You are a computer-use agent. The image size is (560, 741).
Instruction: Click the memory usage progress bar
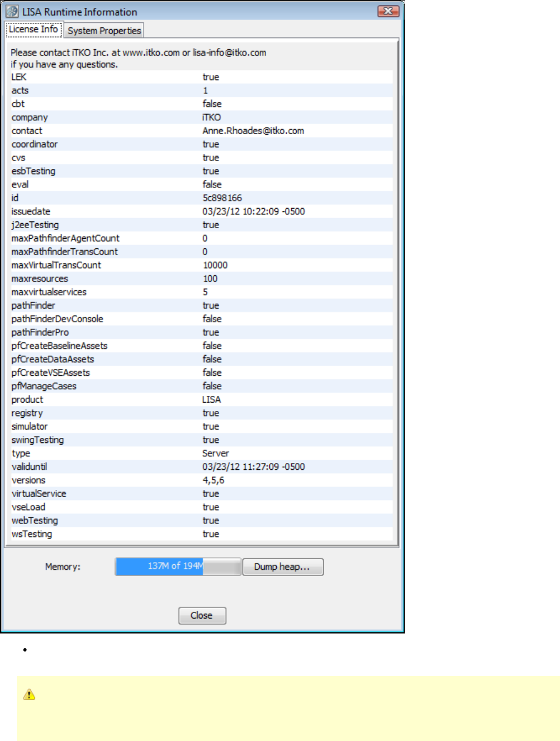(x=178, y=567)
